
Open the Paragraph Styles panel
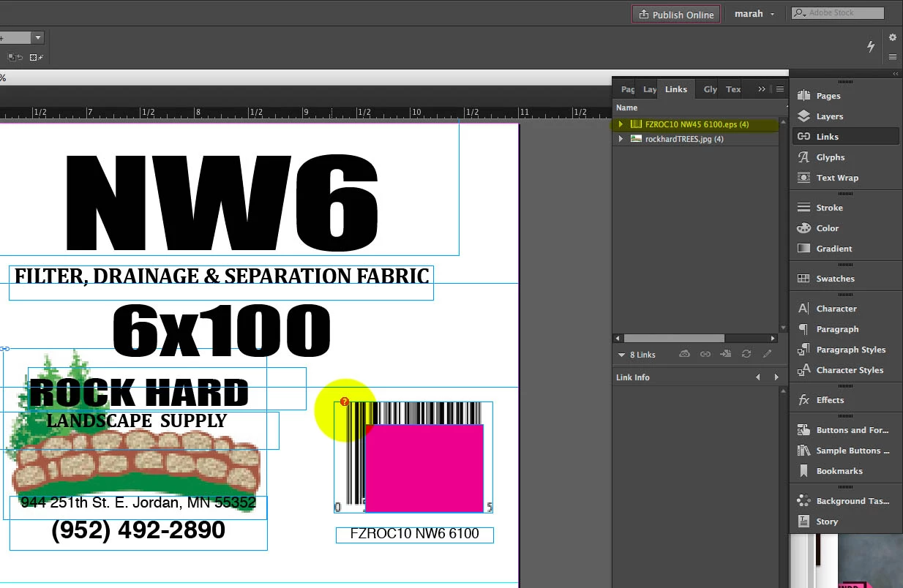point(845,350)
